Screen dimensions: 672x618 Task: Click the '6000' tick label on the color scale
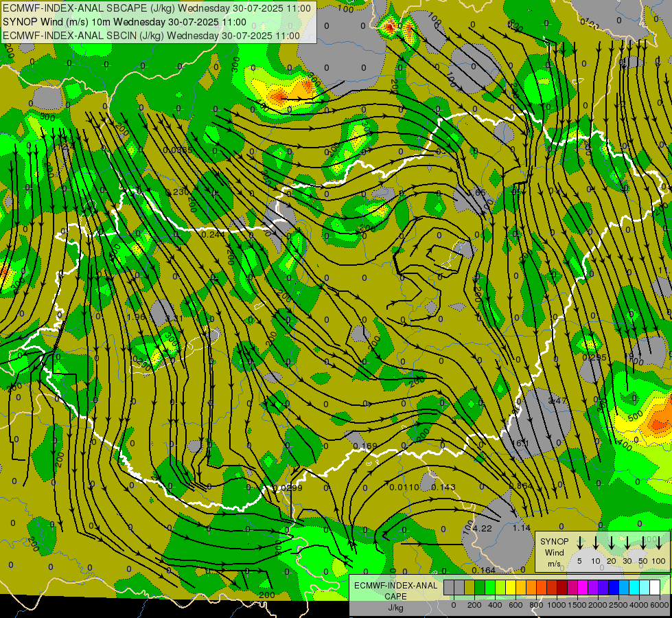click(x=660, y=605)
